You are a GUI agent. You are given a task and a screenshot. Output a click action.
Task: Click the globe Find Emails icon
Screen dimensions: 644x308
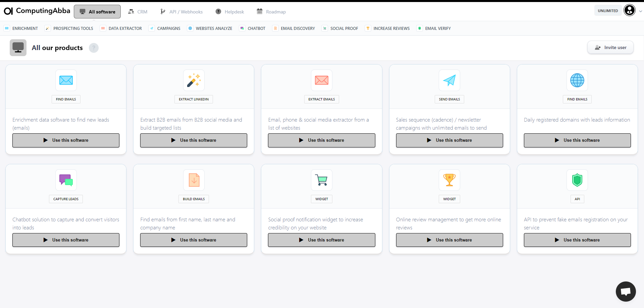[x=577, y=80]
